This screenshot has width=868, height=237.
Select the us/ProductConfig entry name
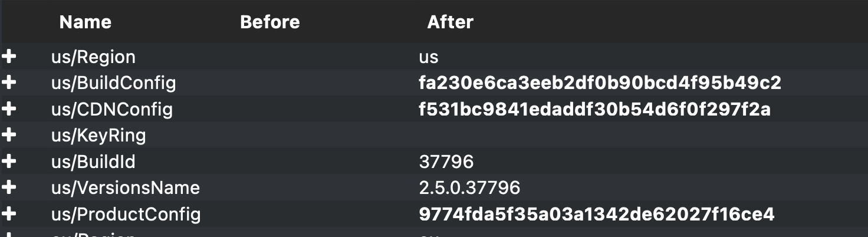tap(126, 215)
